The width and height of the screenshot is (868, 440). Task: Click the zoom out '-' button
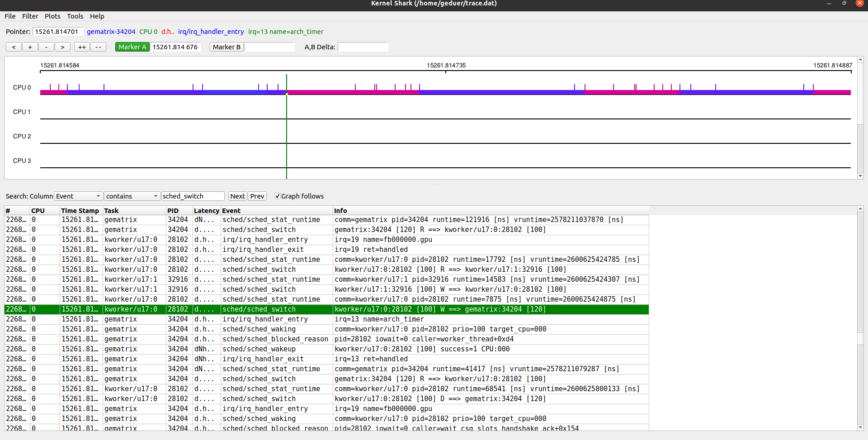point(46,47)
